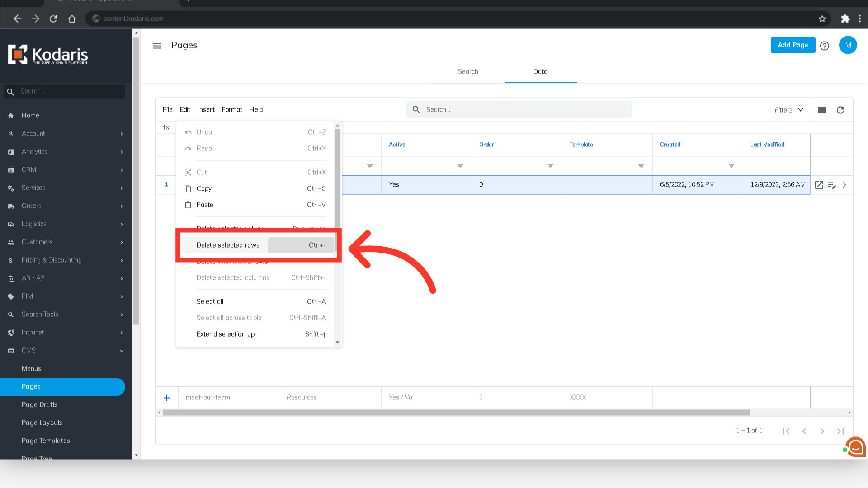The width and height of the screenshot is (868, 488).
Task: Open the Active column filter icon
Action: pos(460,166)
